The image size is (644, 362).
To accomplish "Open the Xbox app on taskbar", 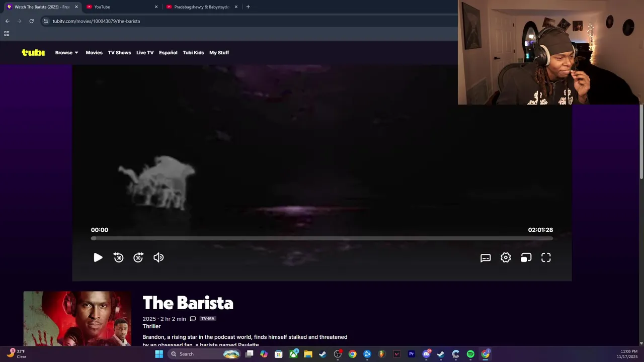I will [294, 354].
